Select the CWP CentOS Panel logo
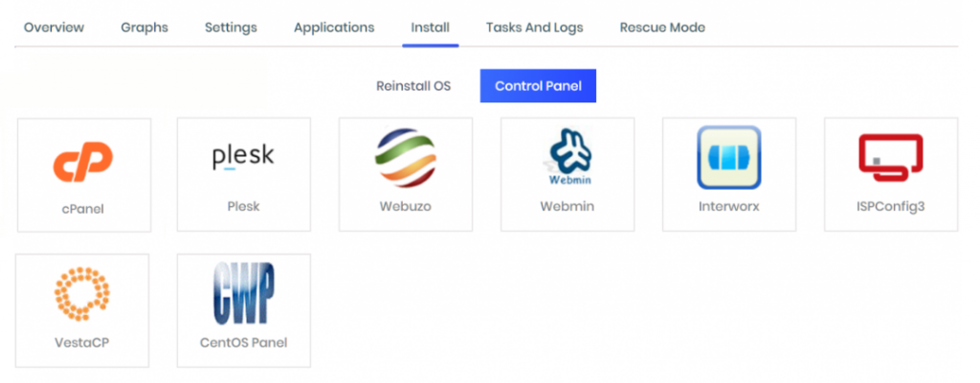Image resolution: width=980 pixels, height=383 pixels. click(243, 294)
